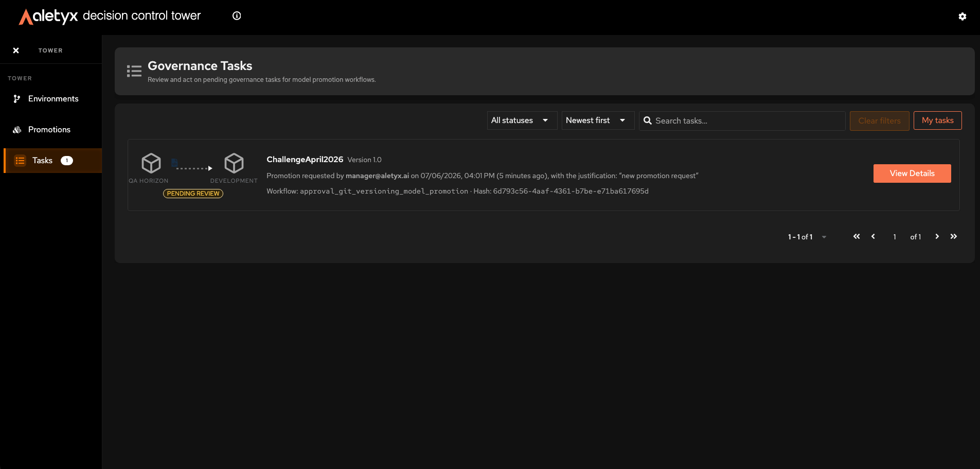Open the Newest first sort dropdown
The width and height of the screenshot is (980, 469).
(x=598, y=120)
